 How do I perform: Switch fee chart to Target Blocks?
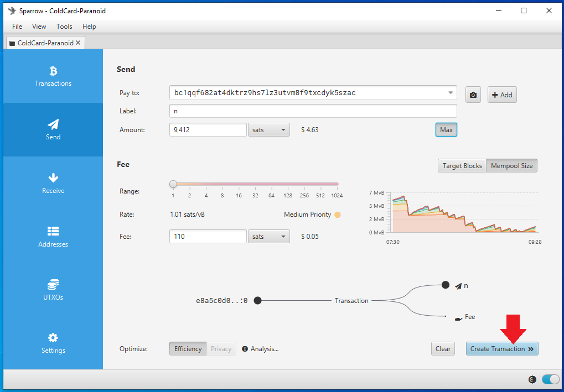[x=462, y=166]
